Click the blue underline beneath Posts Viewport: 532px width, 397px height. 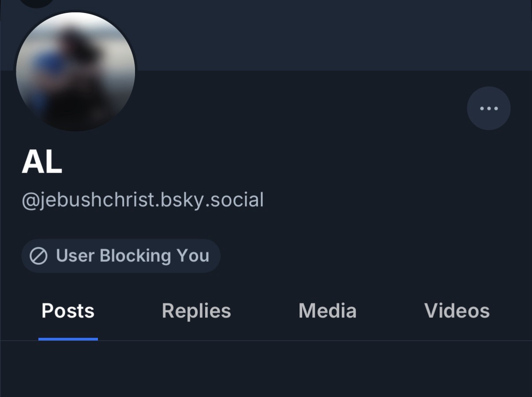[x=68, y=339]
